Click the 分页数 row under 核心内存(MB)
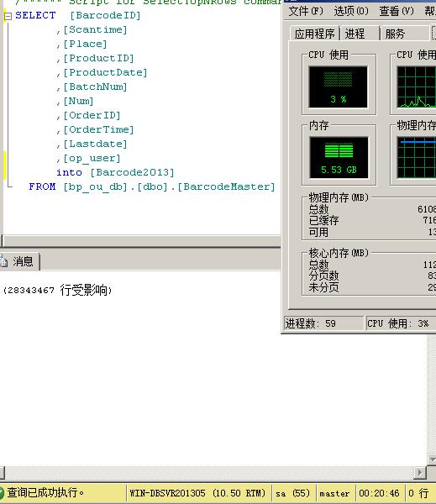 [371, 276]
